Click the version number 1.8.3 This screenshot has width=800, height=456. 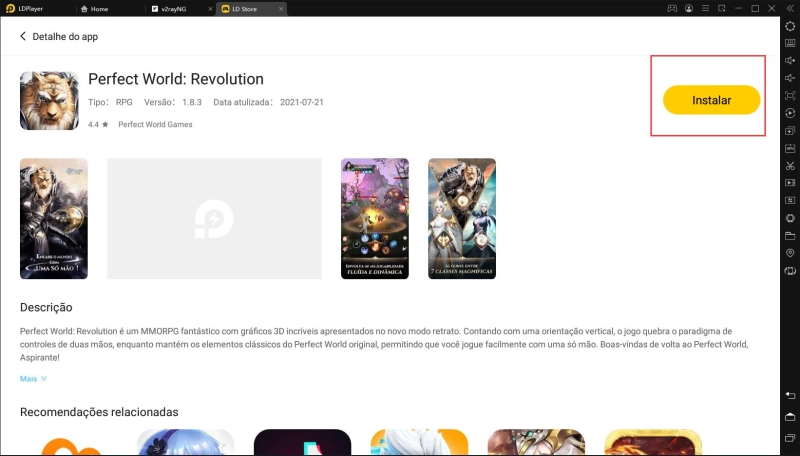[192, 102]
